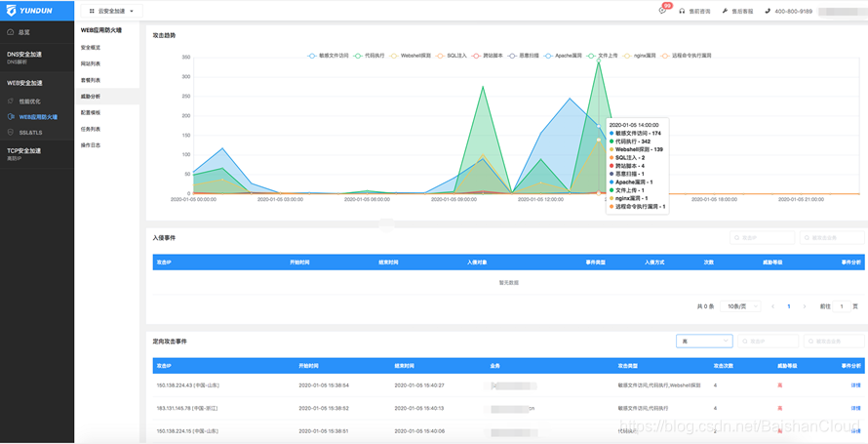Click the icon beside WEB应用防火墙 in dark sidebar

tap(11, 117)
